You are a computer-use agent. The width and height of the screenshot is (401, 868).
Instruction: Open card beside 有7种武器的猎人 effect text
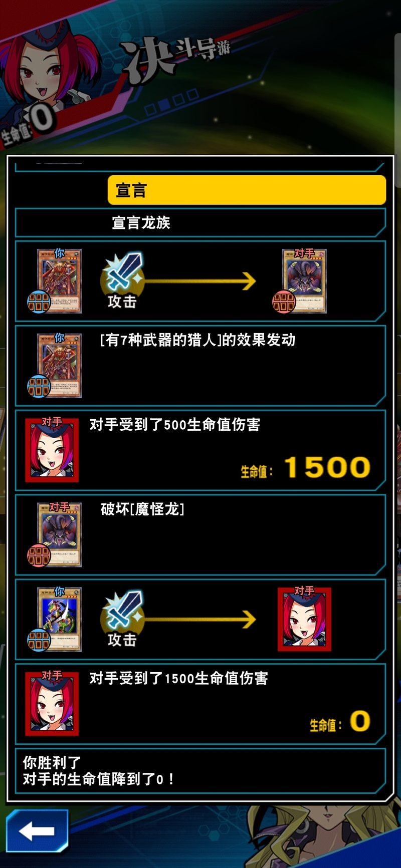[x=59, y=366]
